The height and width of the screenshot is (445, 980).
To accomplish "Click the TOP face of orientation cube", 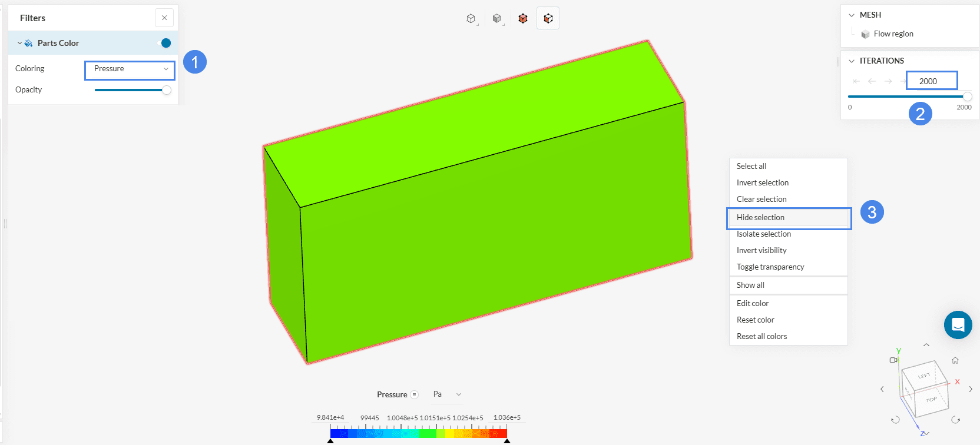I will [931, 400].
